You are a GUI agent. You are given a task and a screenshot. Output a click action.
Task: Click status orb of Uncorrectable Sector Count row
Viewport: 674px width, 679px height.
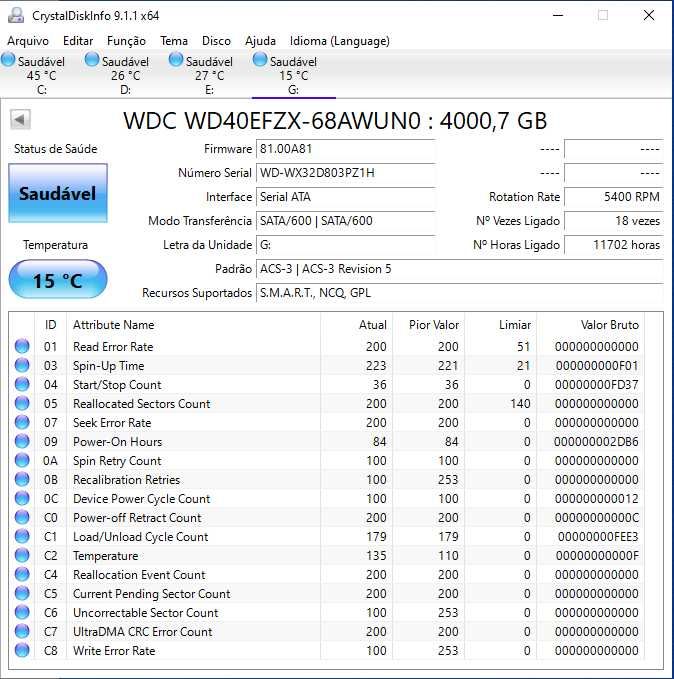(x=22, y=613)
